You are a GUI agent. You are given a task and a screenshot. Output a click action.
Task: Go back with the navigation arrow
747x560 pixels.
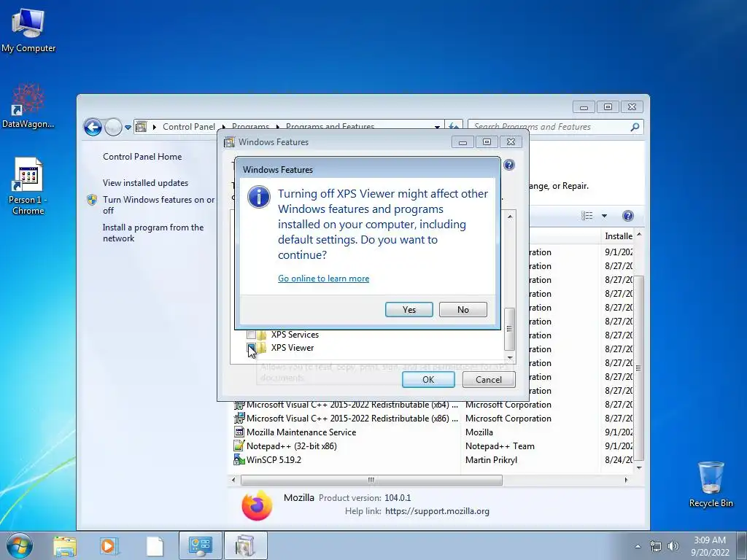click(93, 127)
